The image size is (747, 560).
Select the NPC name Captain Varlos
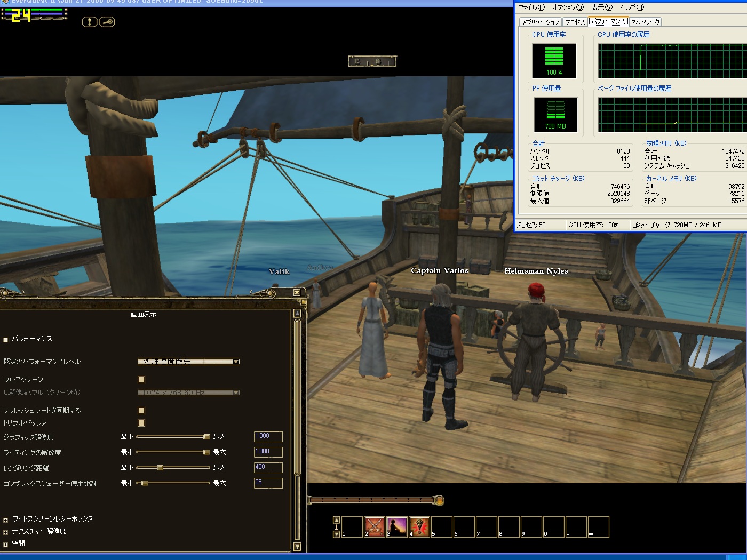click(x=440, y=271)
